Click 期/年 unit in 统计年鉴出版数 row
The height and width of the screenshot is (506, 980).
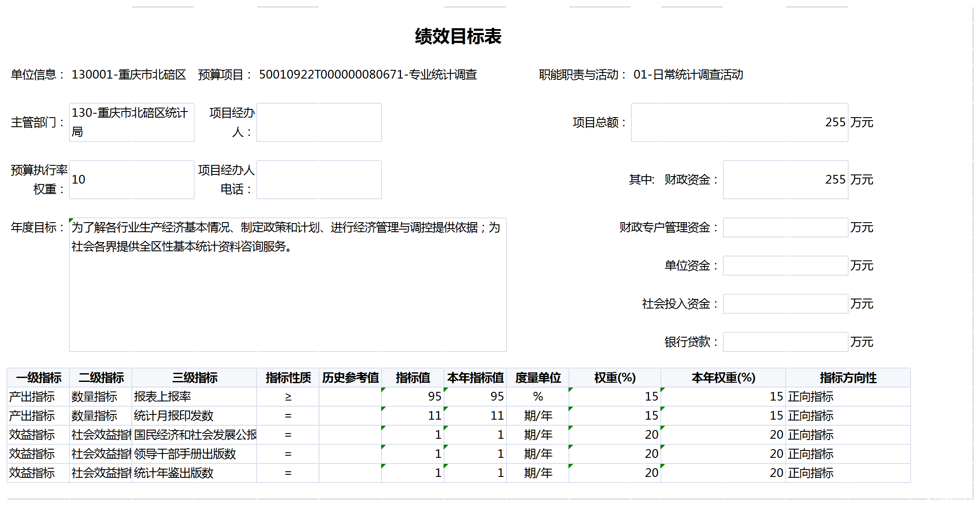[538, 473]
